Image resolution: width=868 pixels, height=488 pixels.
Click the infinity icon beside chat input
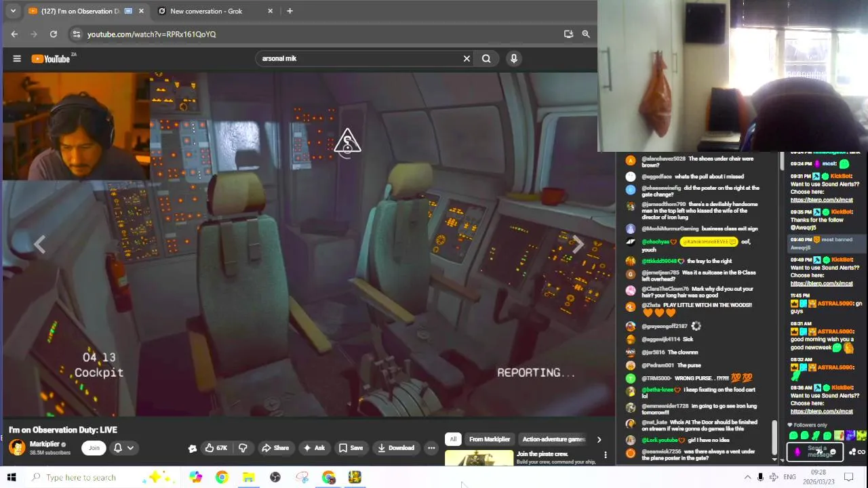point(861,452)
